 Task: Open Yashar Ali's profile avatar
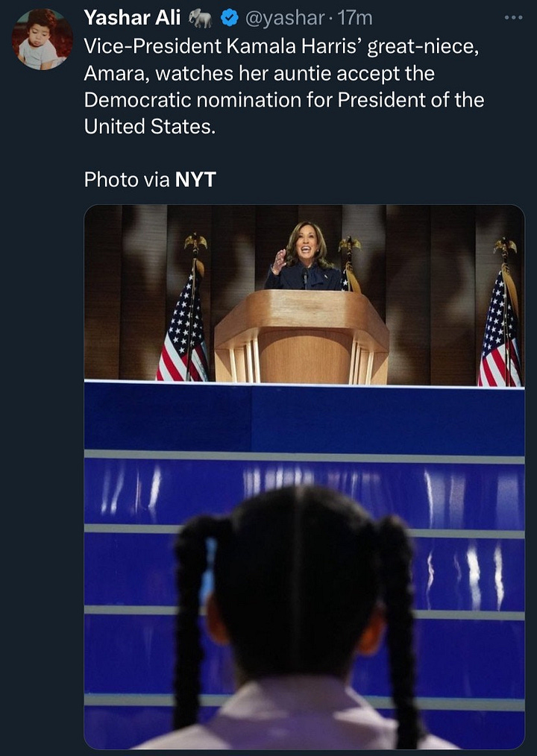(43, 39)
